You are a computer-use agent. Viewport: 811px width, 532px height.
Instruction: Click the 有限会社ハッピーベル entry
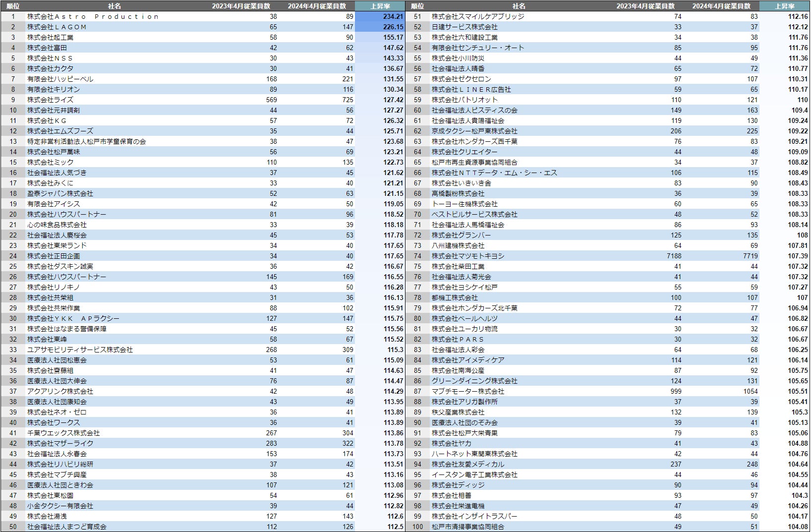click(60, 79)
